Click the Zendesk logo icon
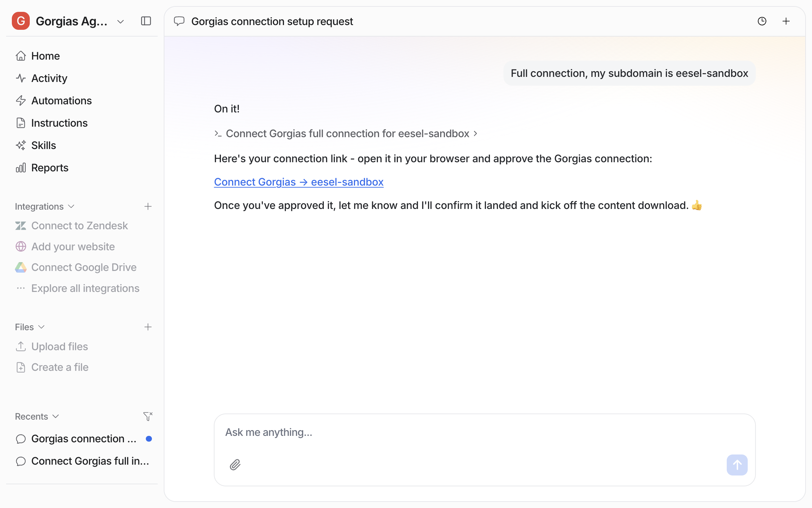This screenshot has width=812, height=508. [21, 226]
